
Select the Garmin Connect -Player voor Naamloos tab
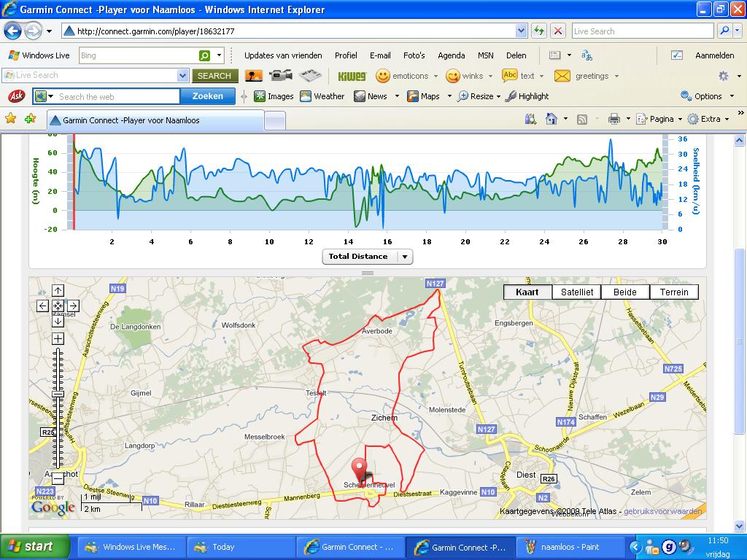155,120
